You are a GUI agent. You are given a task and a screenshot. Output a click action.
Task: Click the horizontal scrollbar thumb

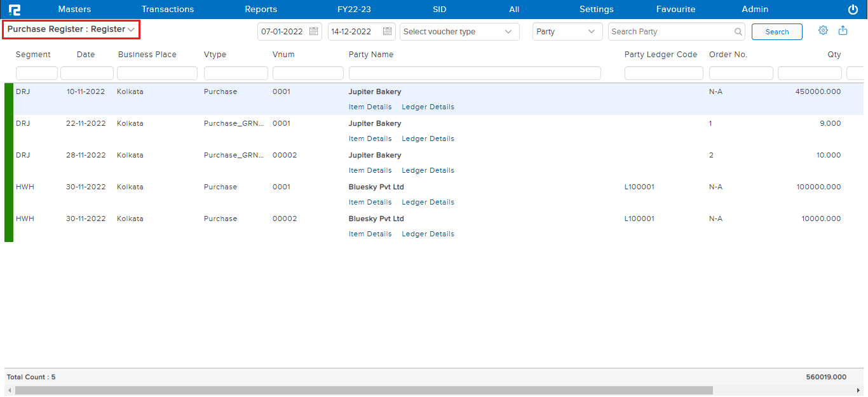click(363, 390)
